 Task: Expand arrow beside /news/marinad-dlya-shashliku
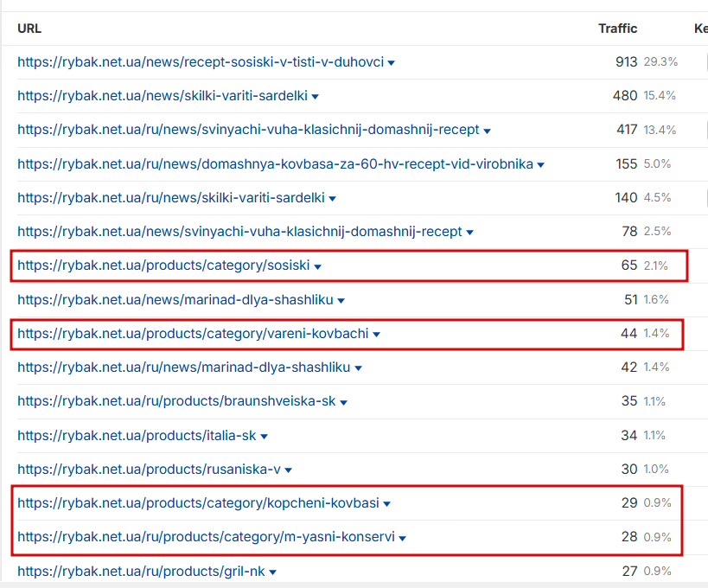[x=341, y=301]
